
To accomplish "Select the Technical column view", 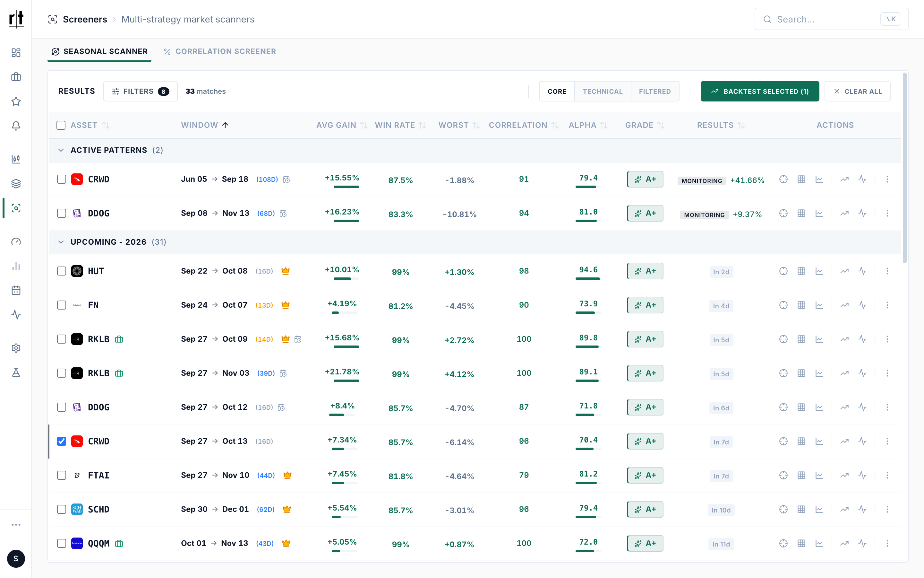I will (x=603, y=92).
